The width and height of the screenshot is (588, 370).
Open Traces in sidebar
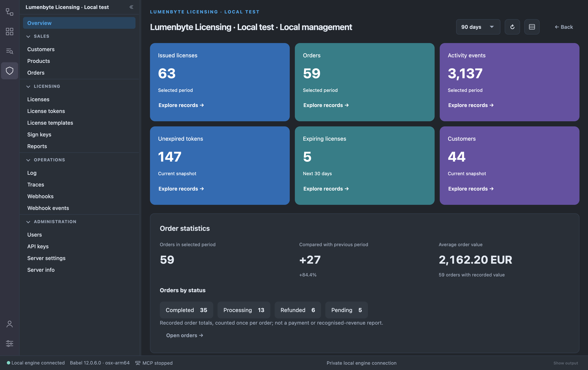36,185
